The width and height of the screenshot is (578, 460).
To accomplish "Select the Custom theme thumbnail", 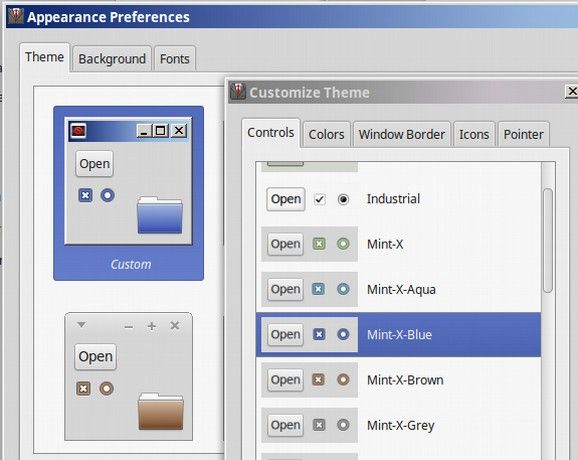I will [129, 193].
